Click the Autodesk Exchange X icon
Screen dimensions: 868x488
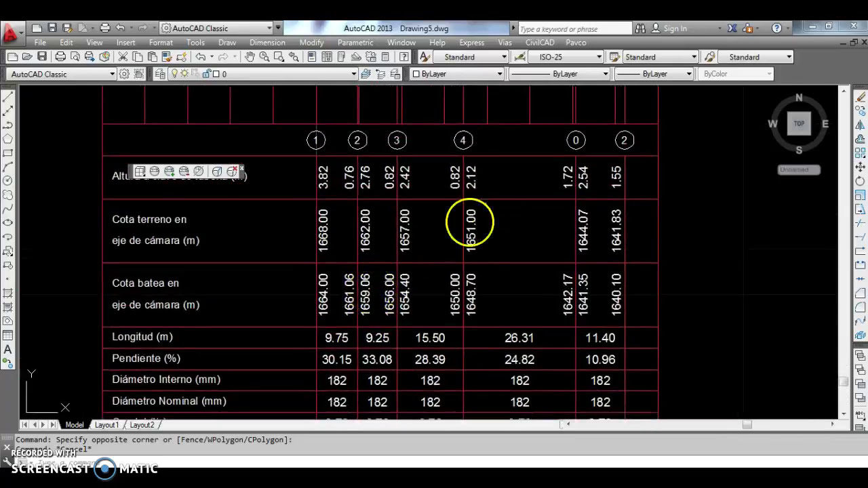pos(732,28)
